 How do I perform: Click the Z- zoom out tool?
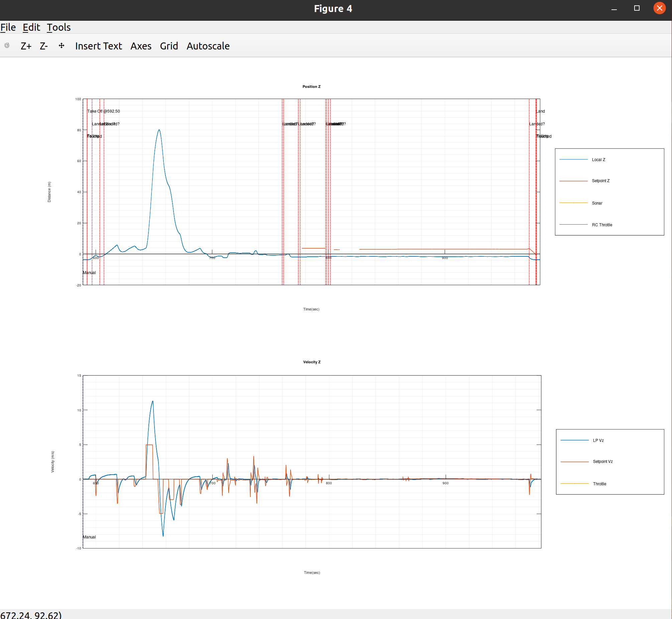(43, 46)
